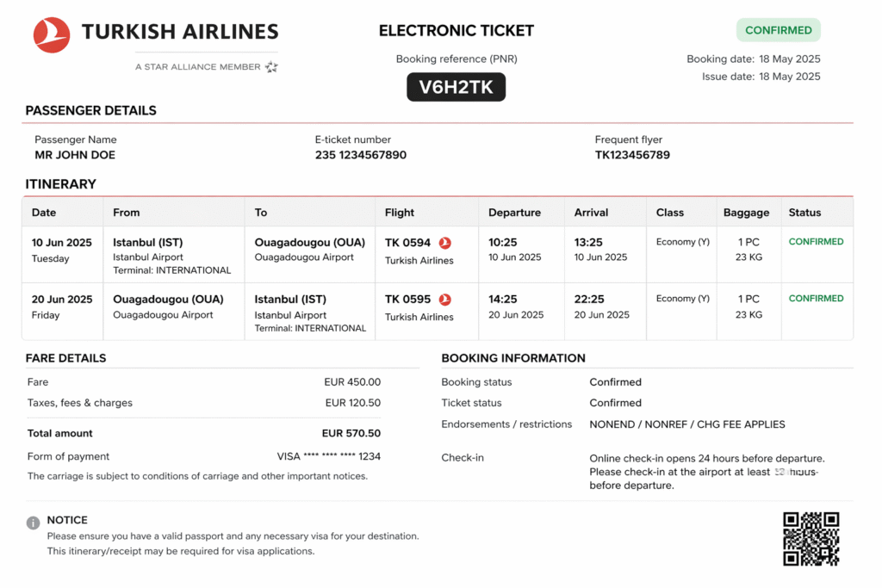Click passenger name MR JOHN DOE
Screen dimensions: 882x588
coord(75,155)
